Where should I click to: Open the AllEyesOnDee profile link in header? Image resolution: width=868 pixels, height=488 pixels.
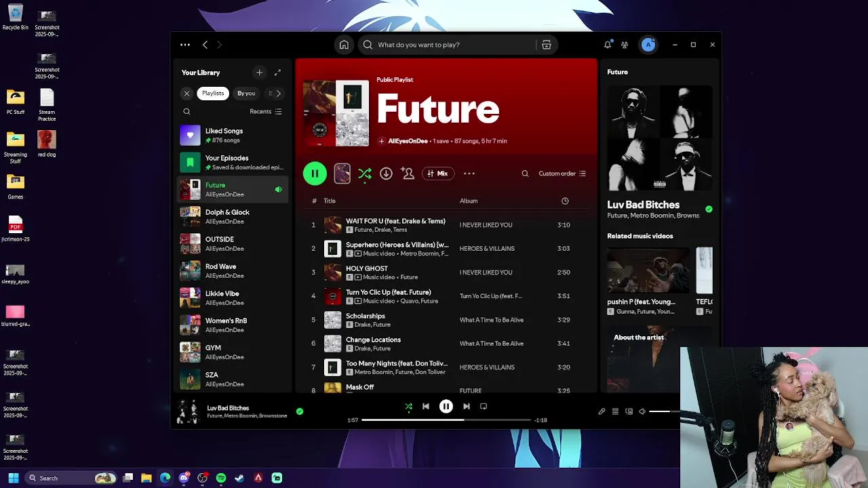tap(408, 141)
